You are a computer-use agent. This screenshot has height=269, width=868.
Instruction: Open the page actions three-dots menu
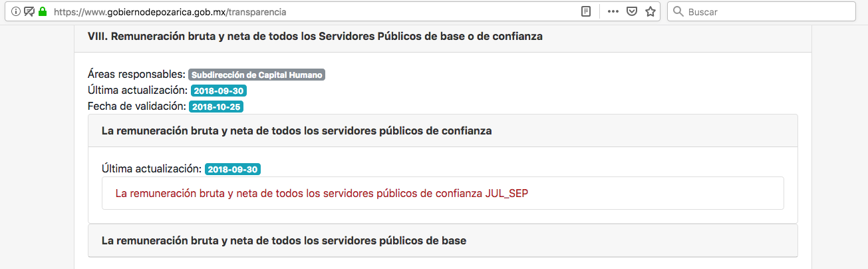(613, 12)
